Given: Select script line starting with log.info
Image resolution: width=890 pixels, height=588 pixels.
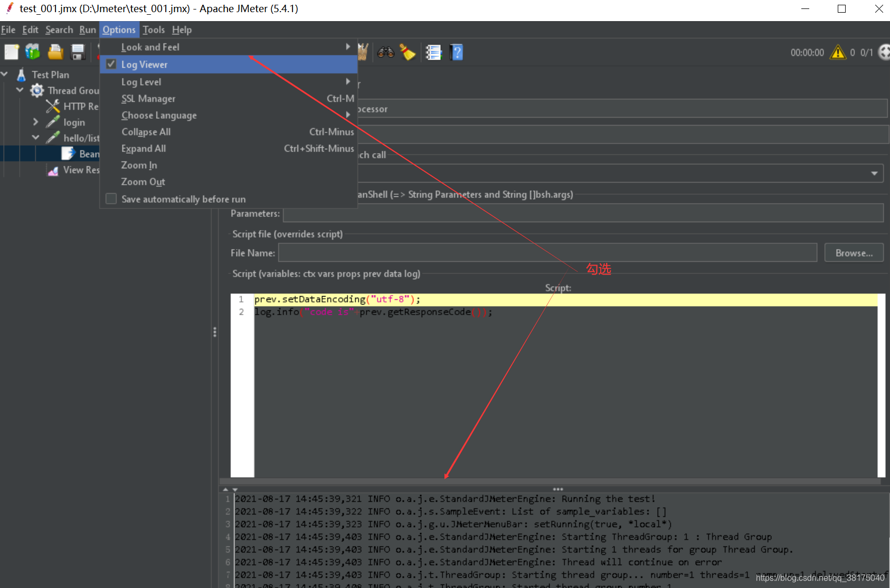Looking at the screenshot, I should [x=373, y=312].
